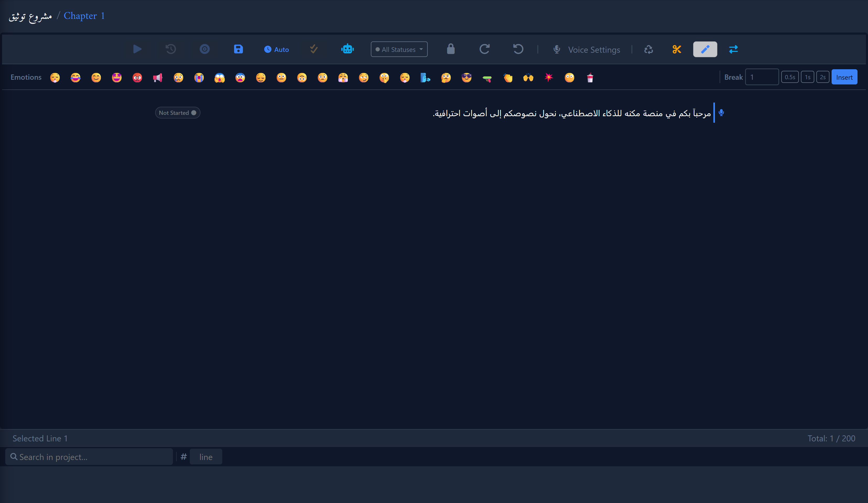Image resolution: width=868 pixels, height=503 pixels.
Task: Click the circular target record icon
Action: pos(205,49)
